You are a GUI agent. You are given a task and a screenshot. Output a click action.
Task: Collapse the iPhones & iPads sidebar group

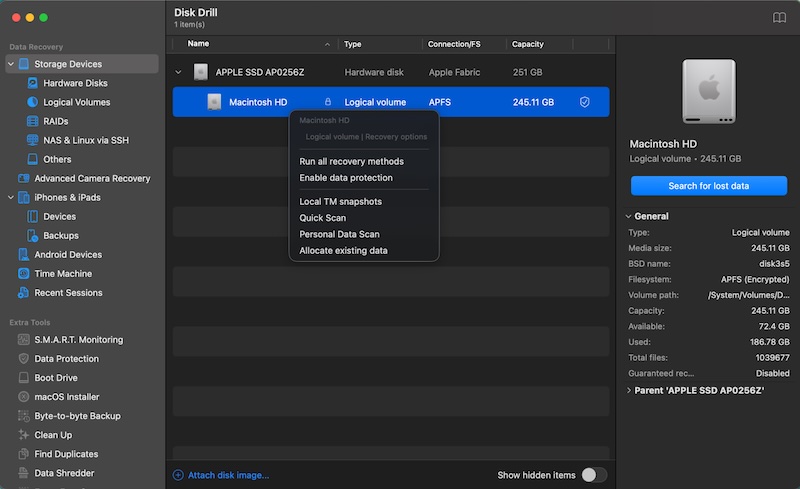(x=11, y=198)
